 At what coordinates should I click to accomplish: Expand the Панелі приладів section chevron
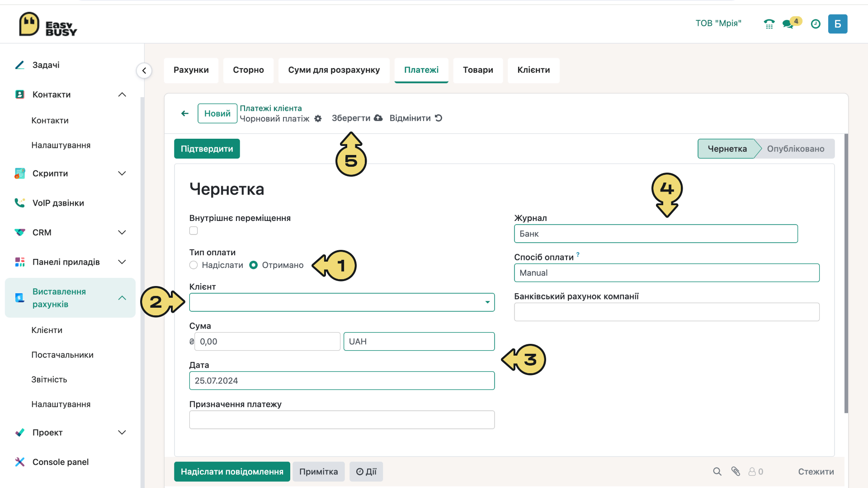point(122,262)
